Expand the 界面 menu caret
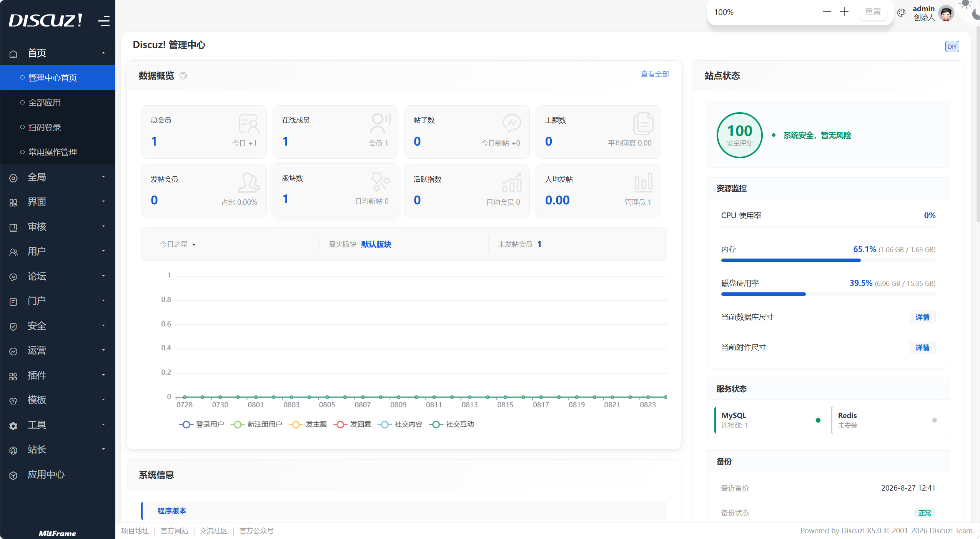This screenshot has width=980, height=539. (x=103, y=202)
